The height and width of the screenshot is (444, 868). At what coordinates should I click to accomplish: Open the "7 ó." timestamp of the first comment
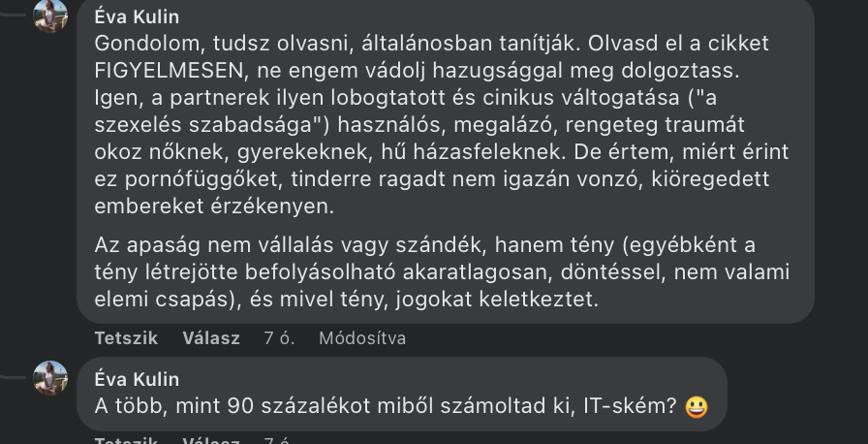(280, 338)
